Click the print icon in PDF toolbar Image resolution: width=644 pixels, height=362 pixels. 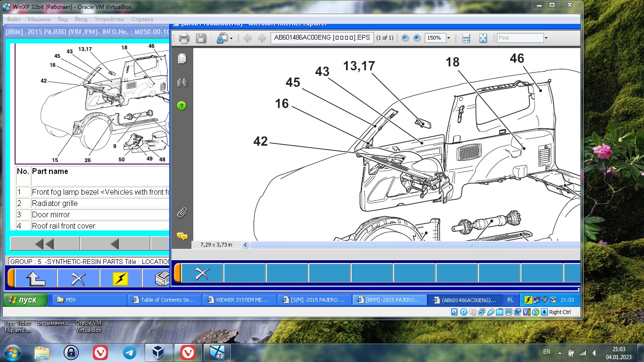pos(184,38)
